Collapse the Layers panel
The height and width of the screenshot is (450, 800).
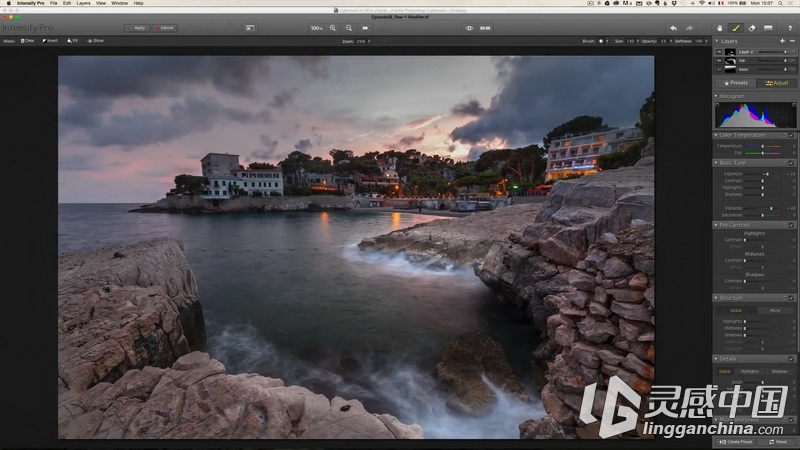716,41
